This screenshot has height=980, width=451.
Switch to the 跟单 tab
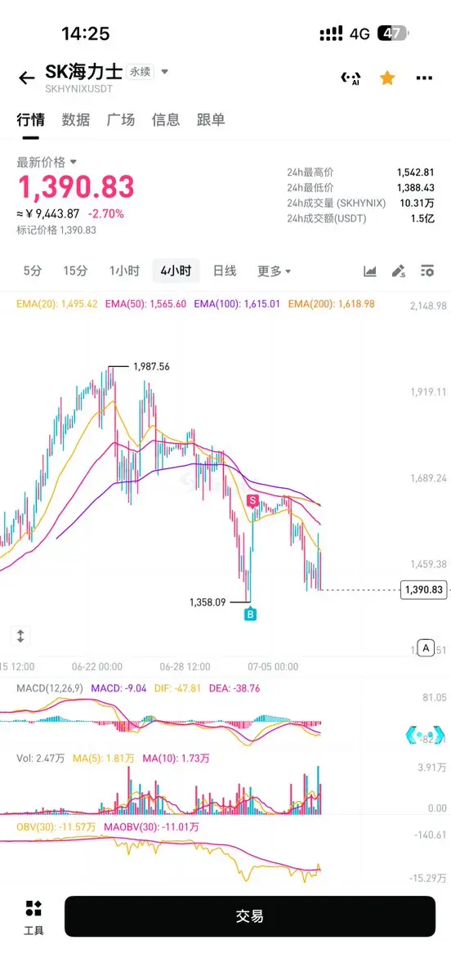(211, 120)
